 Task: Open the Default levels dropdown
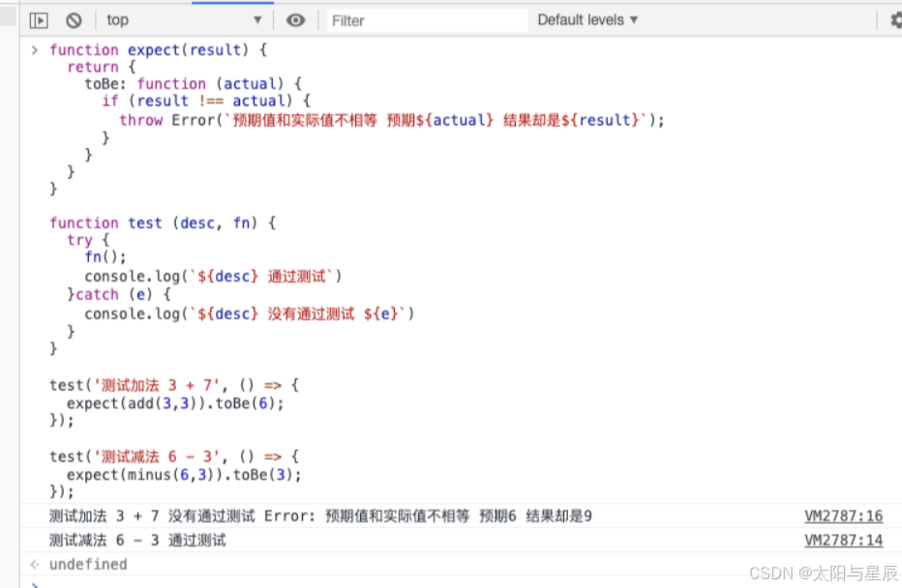click(587, 20)
